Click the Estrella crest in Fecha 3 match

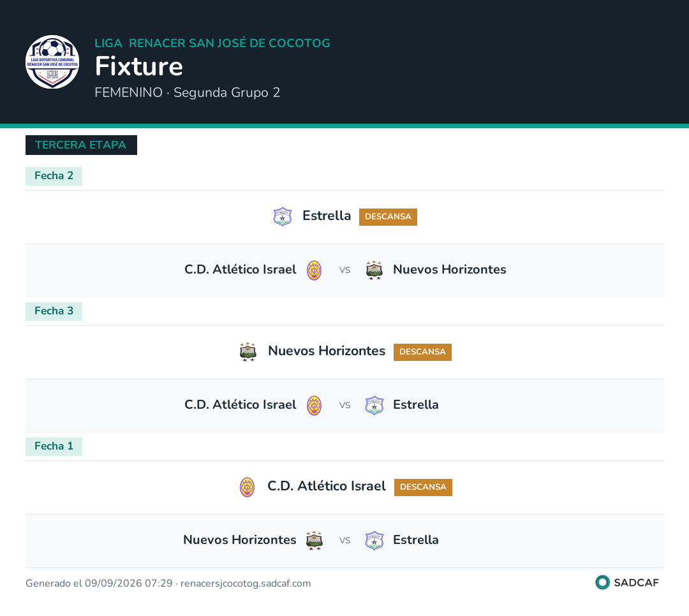(x=374, y=406)
